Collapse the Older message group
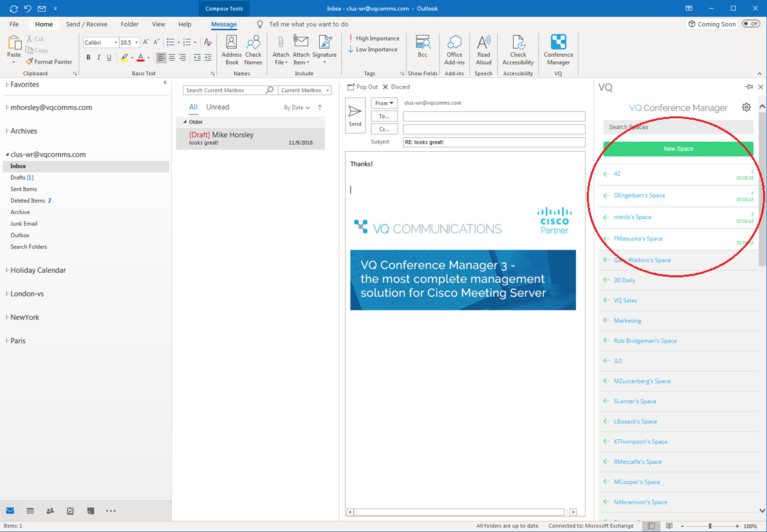Viewport: 767px width, 532px height. (185, 122)
